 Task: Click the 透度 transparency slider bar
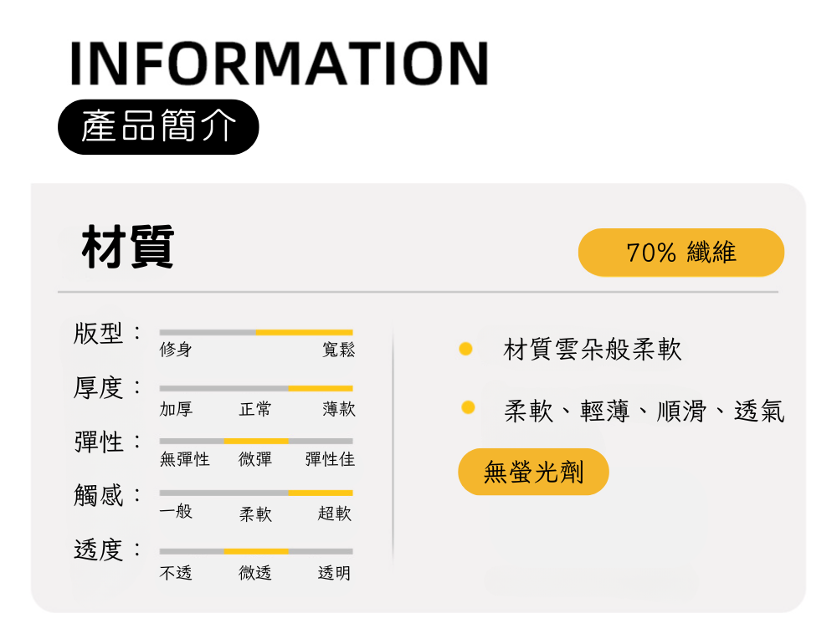256,551
